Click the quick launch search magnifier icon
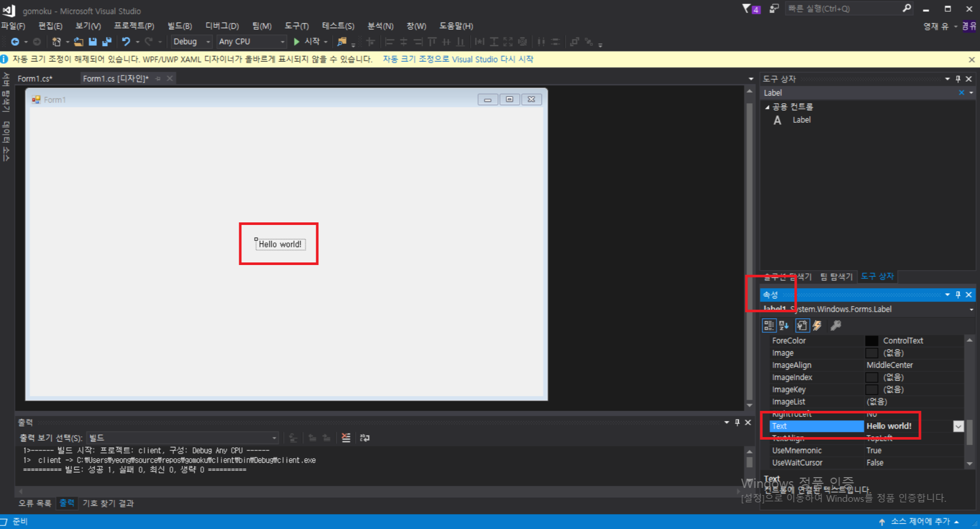The width and height of the screenshot is (980, 529). (907, 8)
